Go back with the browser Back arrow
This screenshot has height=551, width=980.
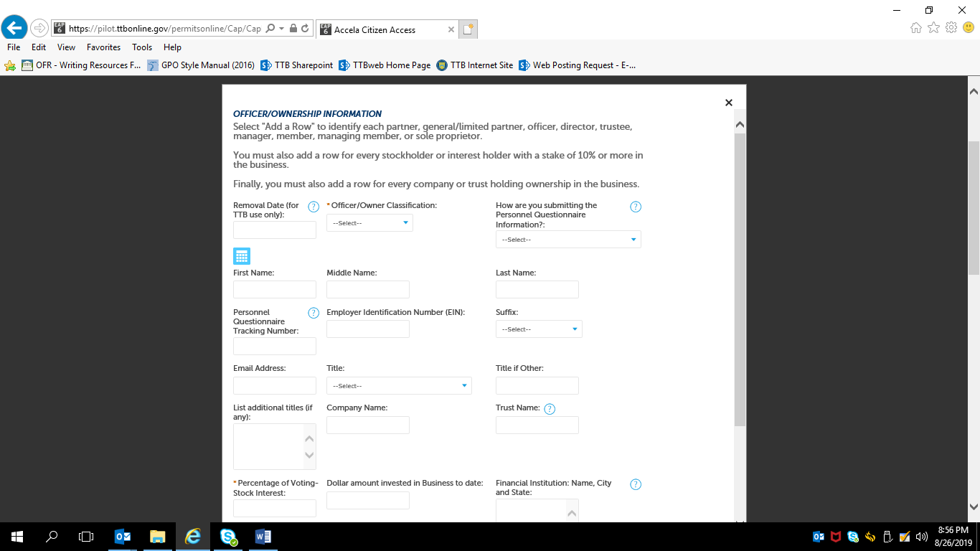point(14,29)
